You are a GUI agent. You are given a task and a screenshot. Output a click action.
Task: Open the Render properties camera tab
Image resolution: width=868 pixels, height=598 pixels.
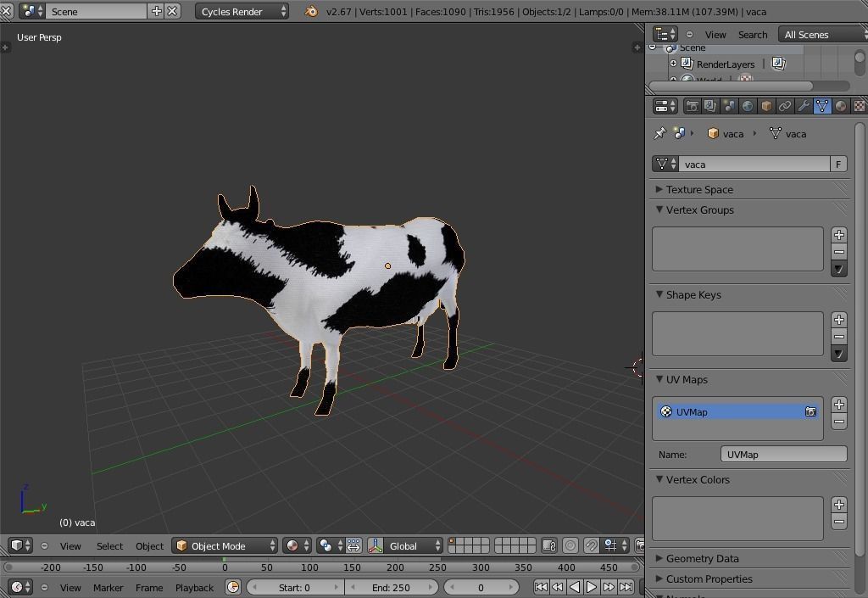[692, 106]
